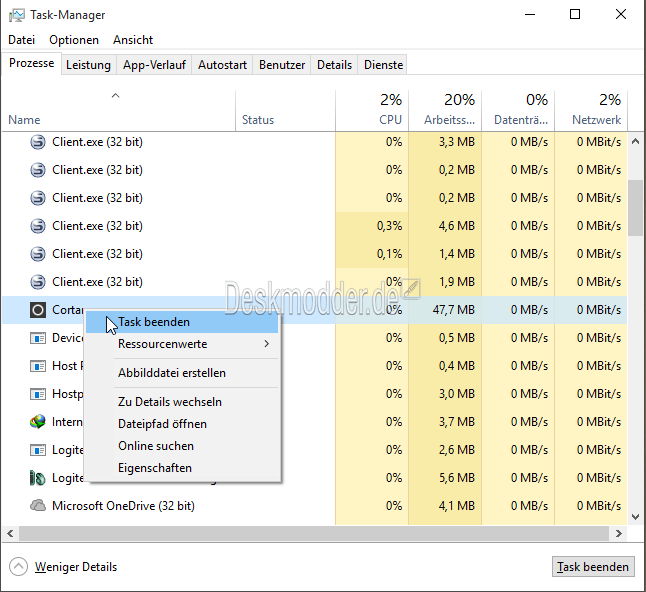Click the horizontal scrollbar right arrow
This screenshot has width=646, height=592.
618,534
